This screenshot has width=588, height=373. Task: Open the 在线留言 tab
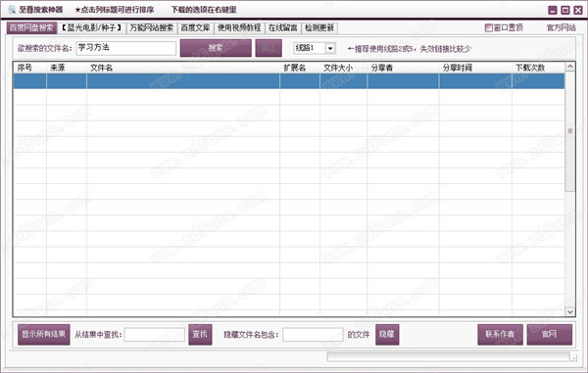click(x=283, y=27)
